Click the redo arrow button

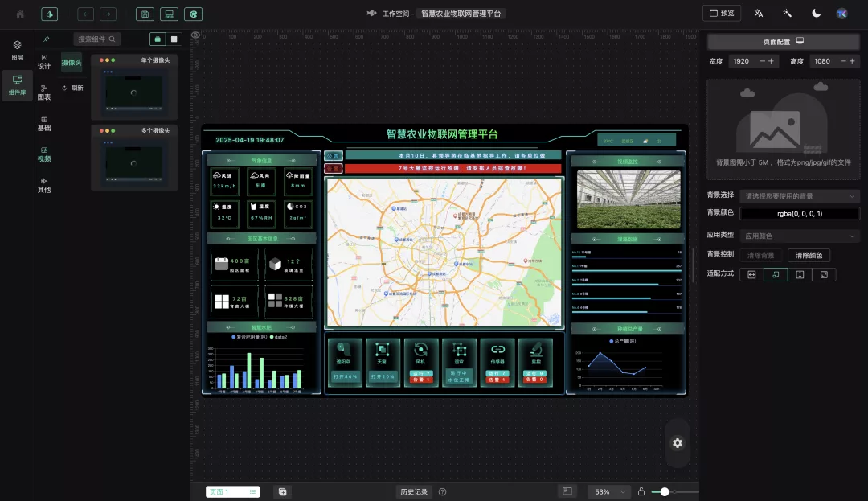pos(108,14)
